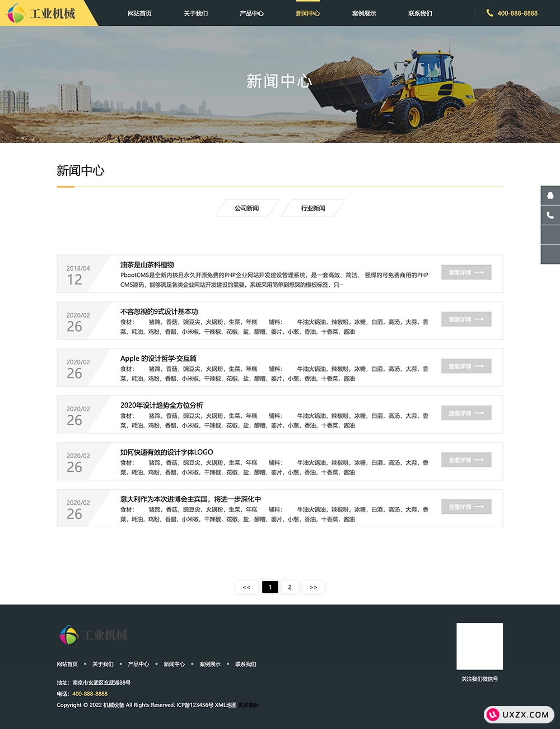This screenshot has height=729, width=560.
Task: Open article 如何快速有效的设计字体LOGO
Action: [166, 452]
